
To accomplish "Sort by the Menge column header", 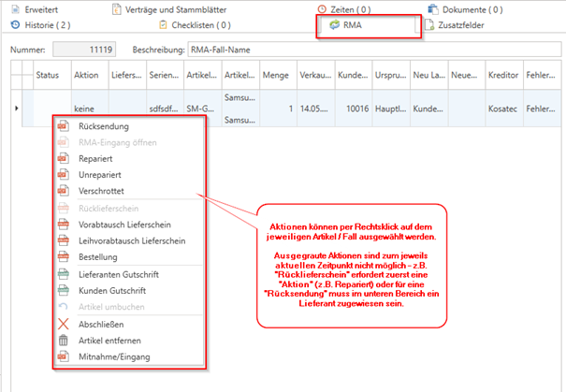I will coord(275,75).
